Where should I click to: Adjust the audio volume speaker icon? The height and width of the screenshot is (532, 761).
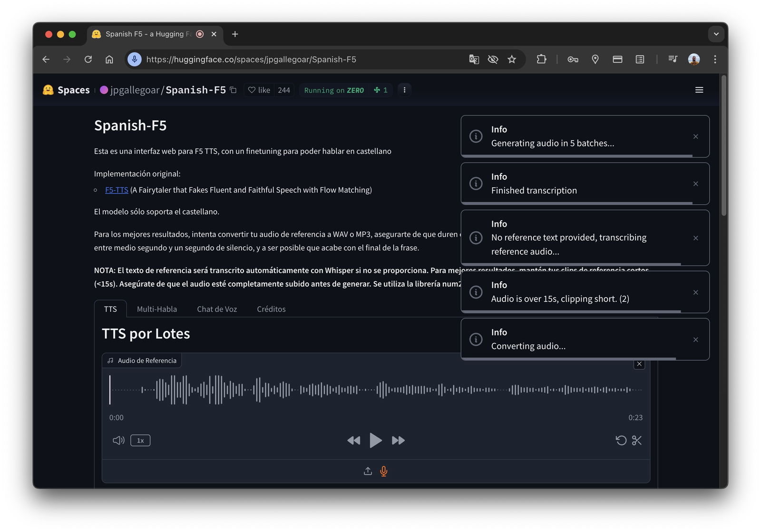click(x=118, y=440)
